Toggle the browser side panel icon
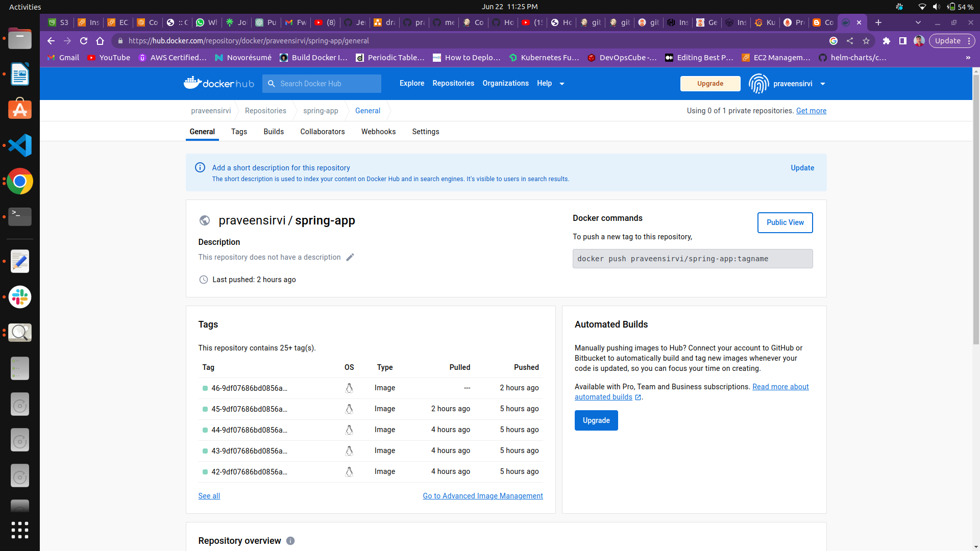 [x=903, y=41]
